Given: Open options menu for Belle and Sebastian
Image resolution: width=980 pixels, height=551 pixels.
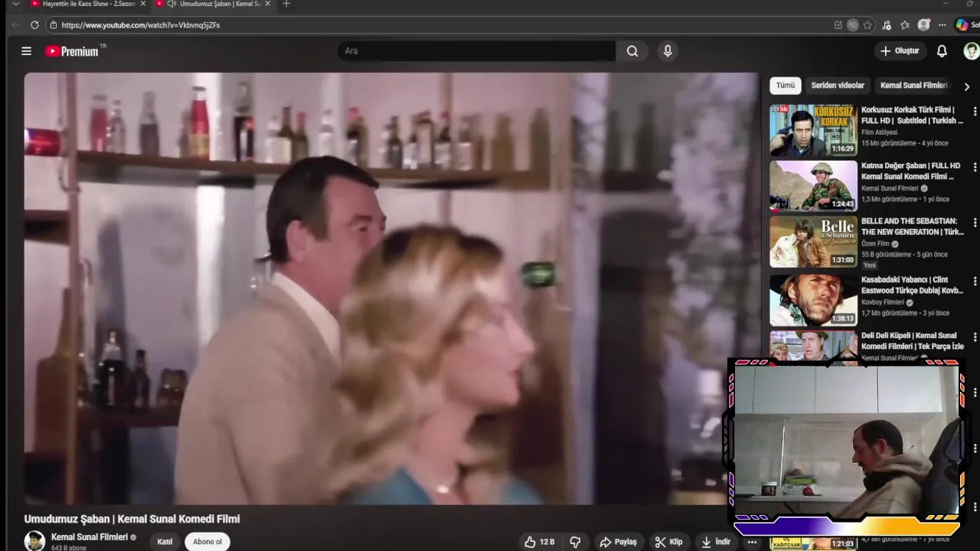Looking at the screenshot, I should [975, 223].
